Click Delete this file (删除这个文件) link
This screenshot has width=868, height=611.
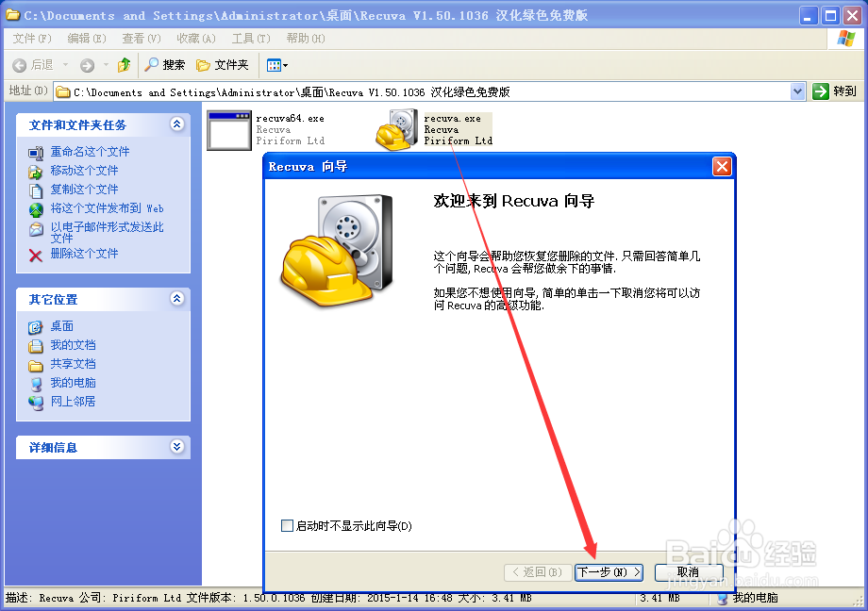pyautogui.click(x=85, y=253)
